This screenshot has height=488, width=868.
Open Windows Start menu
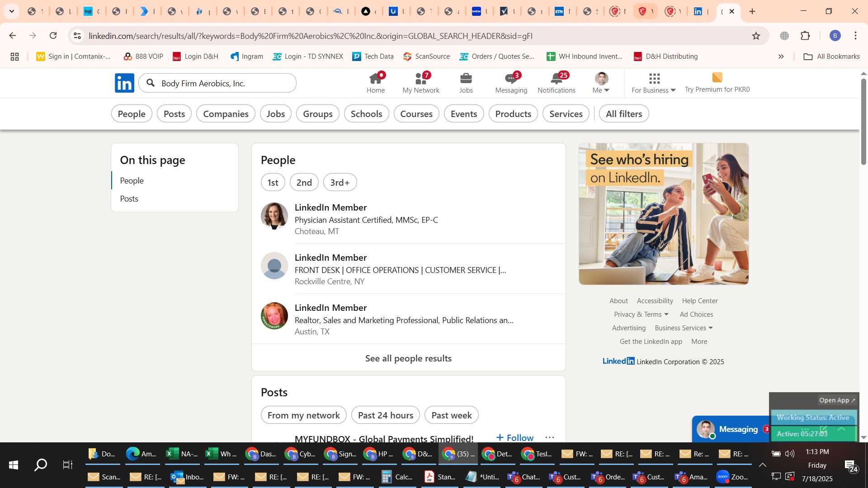point(13,465)
